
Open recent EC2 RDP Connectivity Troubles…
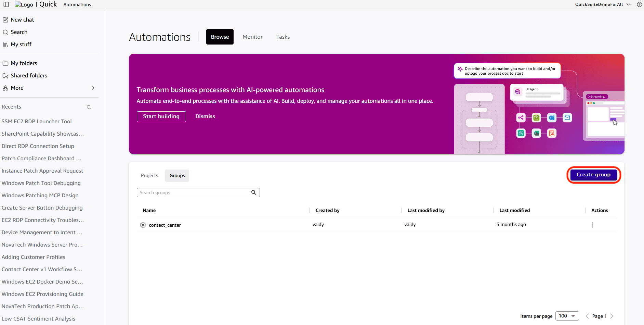43,220
